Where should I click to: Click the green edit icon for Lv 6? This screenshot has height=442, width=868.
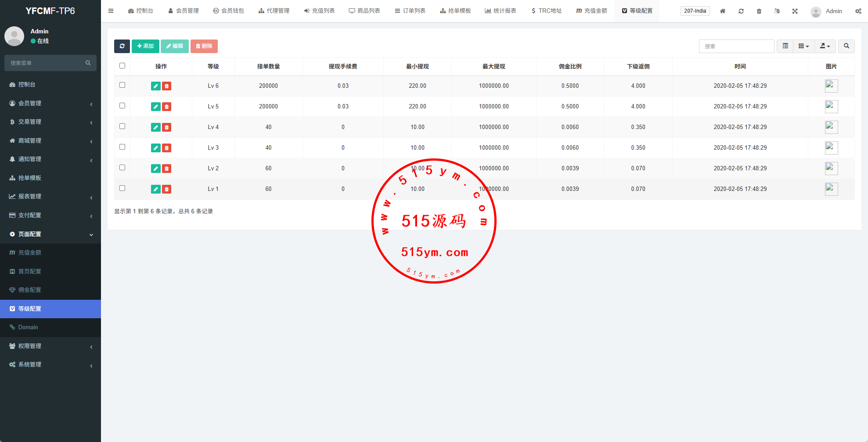click(155, 86)
